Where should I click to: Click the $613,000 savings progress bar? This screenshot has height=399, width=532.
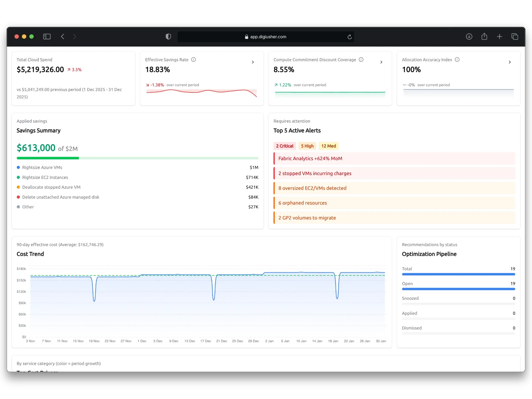(x=138, y=158)
